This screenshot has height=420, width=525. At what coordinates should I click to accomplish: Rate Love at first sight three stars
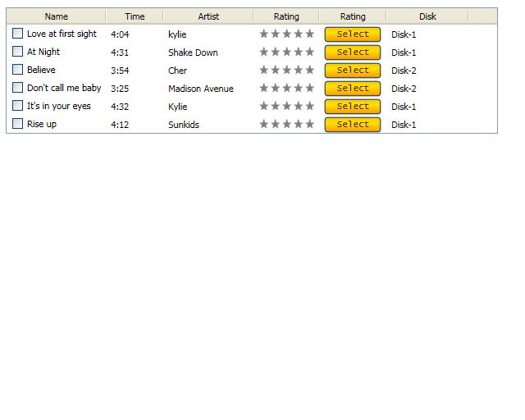287,34
